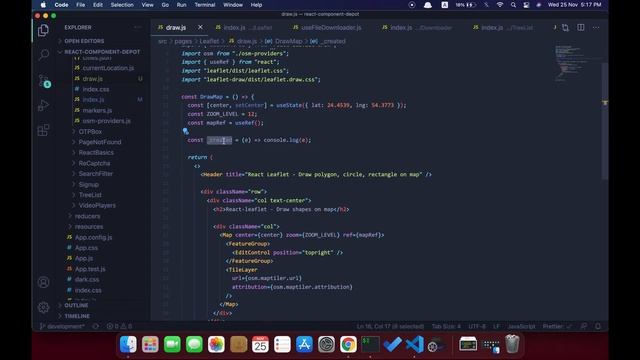
Task: Open Finder from the dock
Action: click(128, 344)
